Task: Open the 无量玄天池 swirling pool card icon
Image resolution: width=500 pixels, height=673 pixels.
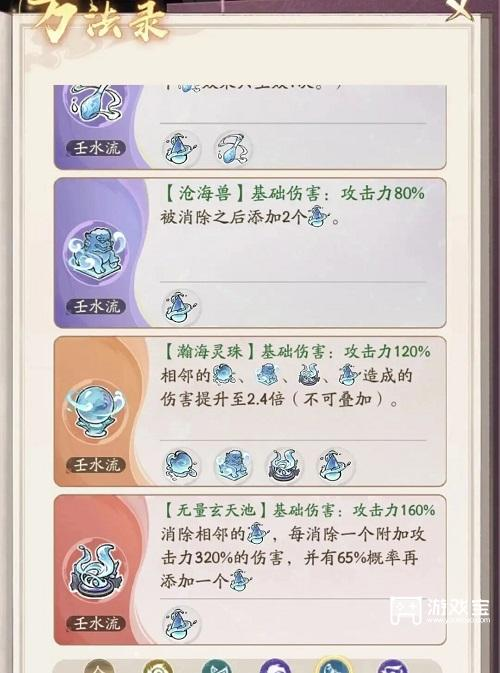Action: [95, 569]
